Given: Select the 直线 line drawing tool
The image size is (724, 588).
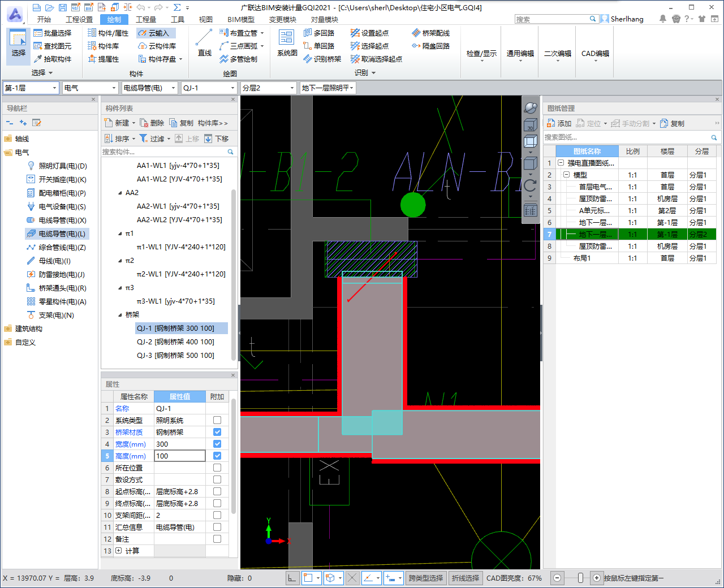Looking at the screenshot, I should (205, 44).
